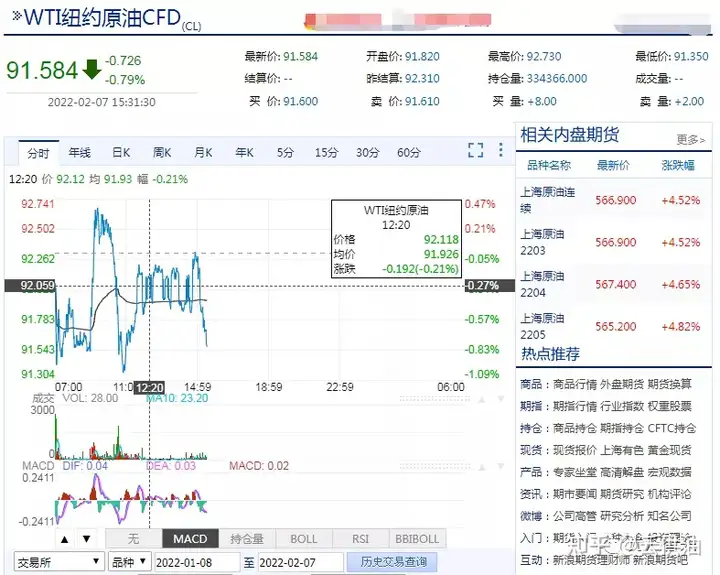Open the 新浪期货吧 link
The width and height of the screenshot is (720, 575).
click(660, 560)
